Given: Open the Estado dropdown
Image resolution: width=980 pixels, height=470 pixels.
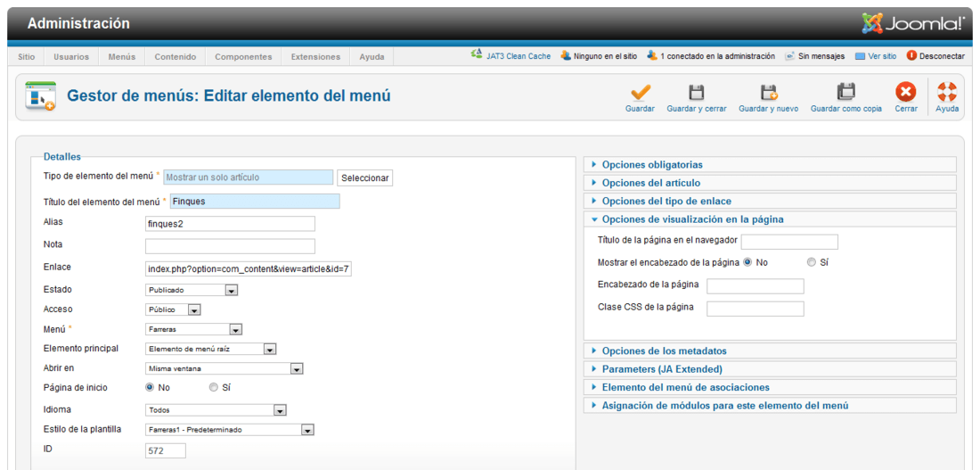Looking at the screenshot, I should tap(192, 291).
